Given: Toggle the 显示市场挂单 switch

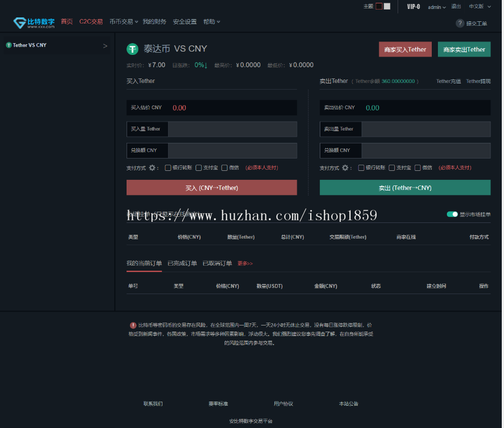Looking at the screenshot, I should pyautogui.click(x=452, y=214).
